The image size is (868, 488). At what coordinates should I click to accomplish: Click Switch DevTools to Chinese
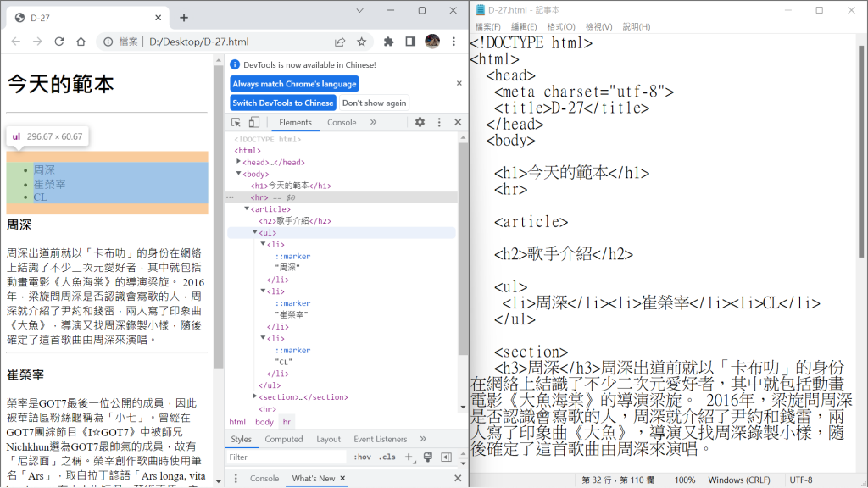point(283,103)
